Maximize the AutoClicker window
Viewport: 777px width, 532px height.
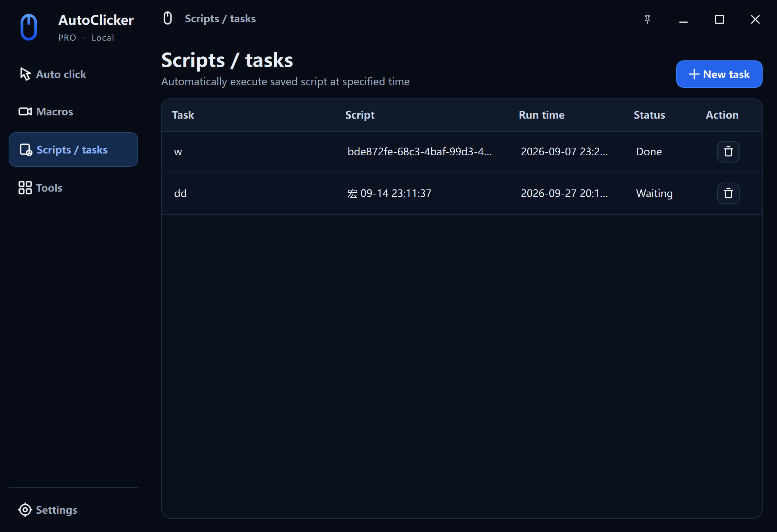719,19
